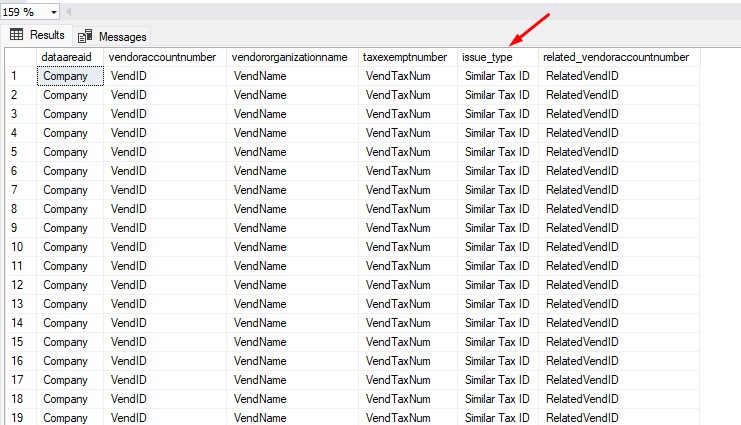741x425 pixels.
Task: Click RelatedVendID cell in row 19
Action: click(619, 418)
